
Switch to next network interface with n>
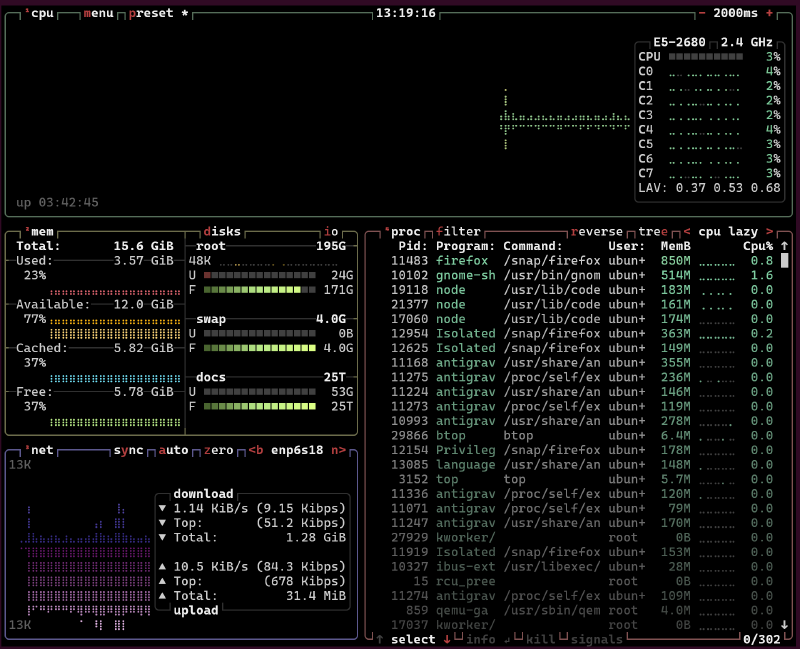tap(339, 450)
